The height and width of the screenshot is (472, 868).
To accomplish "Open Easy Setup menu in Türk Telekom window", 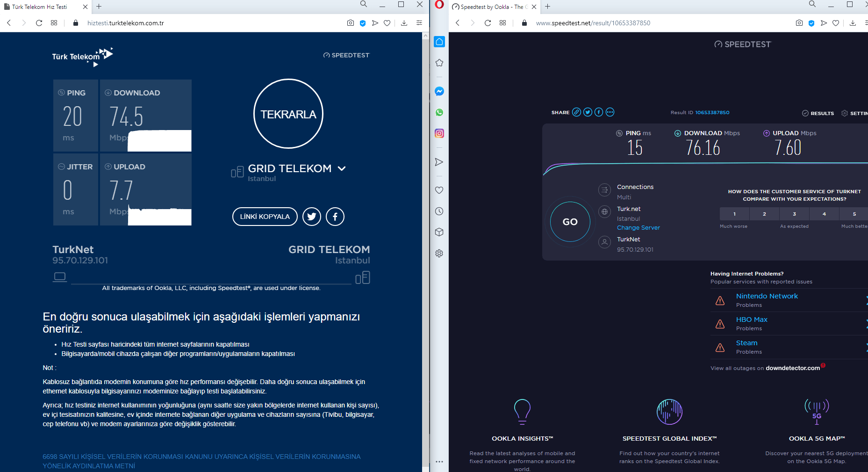I will 419,23.
